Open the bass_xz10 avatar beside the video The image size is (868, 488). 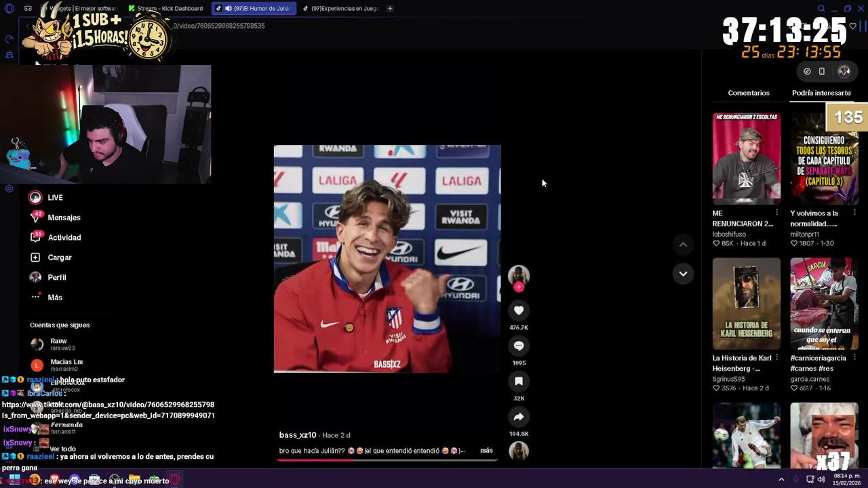point(519,274)
